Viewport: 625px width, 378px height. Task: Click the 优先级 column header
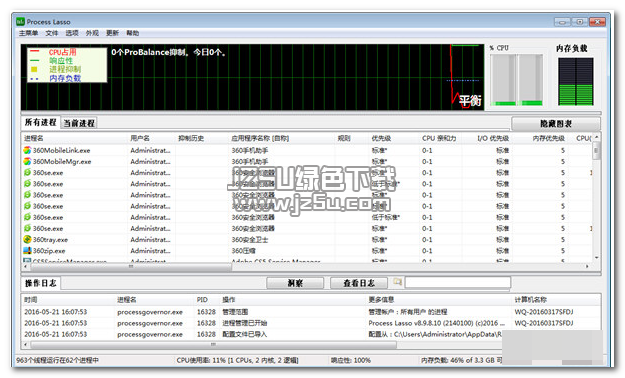pos(381,138)
